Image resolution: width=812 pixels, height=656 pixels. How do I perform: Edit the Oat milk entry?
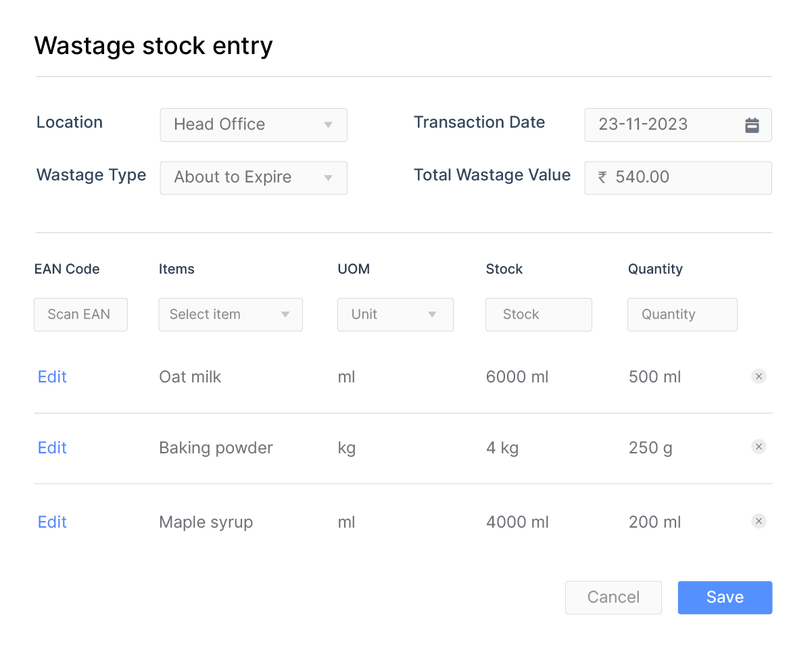click(x=52, y=377)
